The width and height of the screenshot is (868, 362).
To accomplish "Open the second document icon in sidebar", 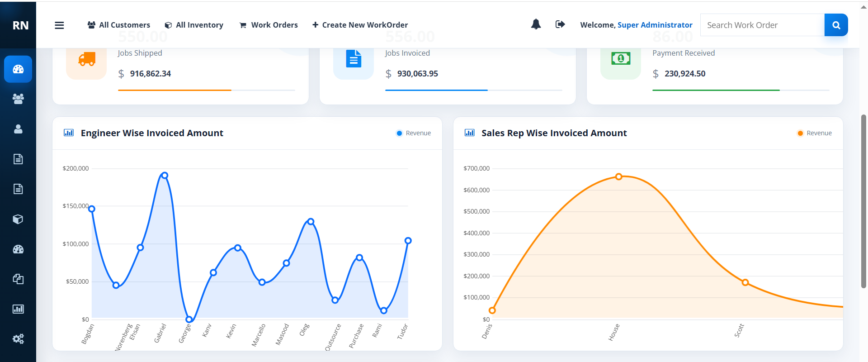I will pyautogui.click(x=18, y=189).
